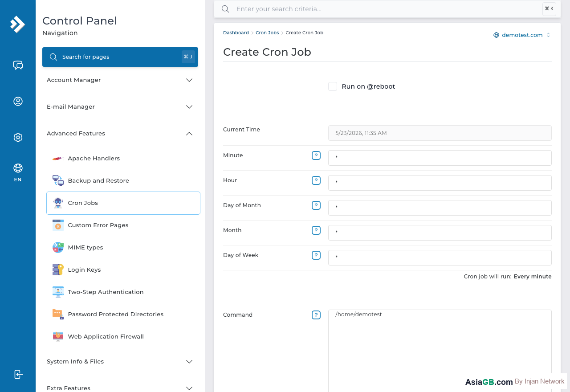Click the Command text area
This screenshot has width=570, height=392.
coord(440,351)
